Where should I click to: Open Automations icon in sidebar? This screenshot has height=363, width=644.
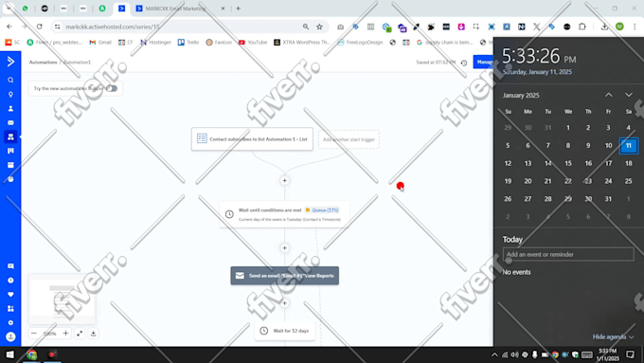coord(10,136)
